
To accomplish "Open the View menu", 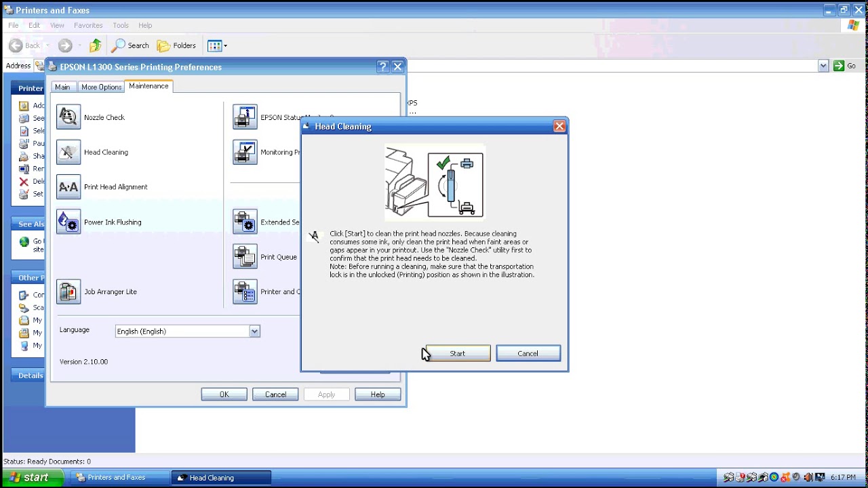I will (57, 25).
